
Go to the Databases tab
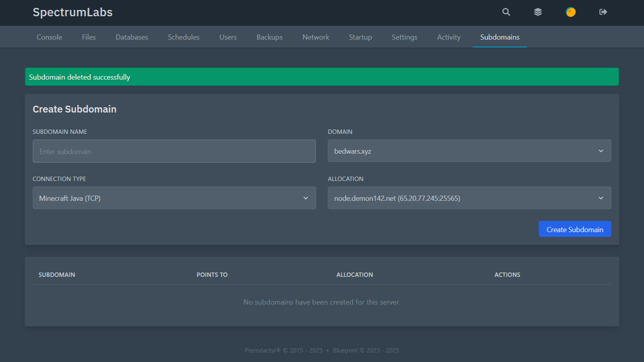pos(132,37)
